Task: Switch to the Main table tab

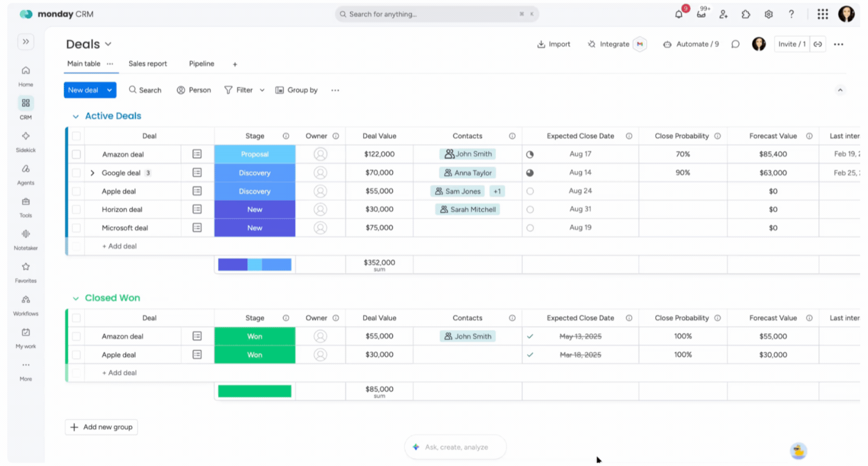Action: [84, 63]
